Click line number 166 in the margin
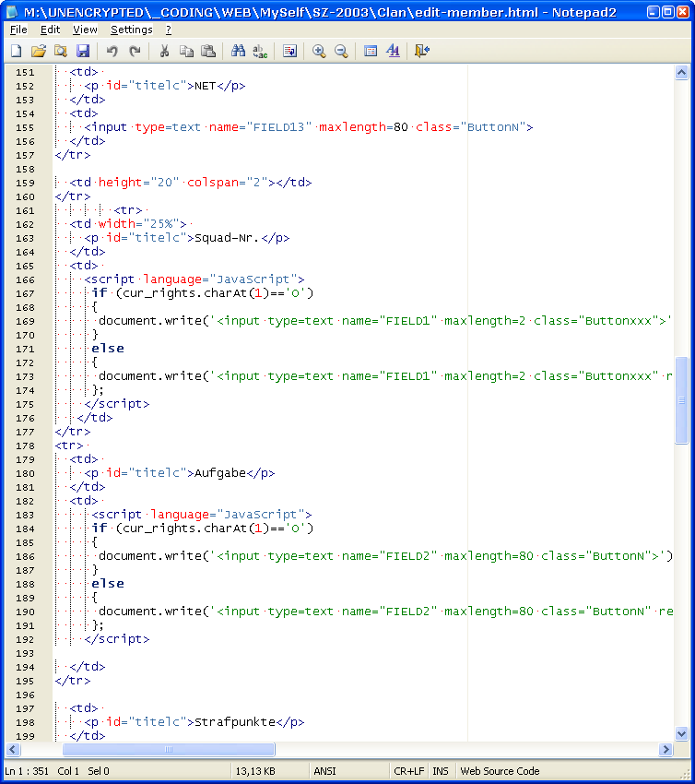This screenshot has height=784, width=695. tap(25, 280)
